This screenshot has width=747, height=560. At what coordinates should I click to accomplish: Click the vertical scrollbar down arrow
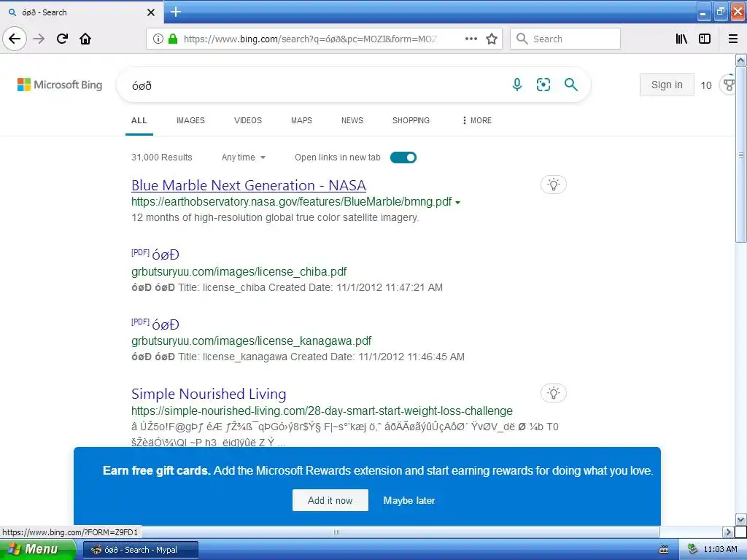[x=741, y=519]
